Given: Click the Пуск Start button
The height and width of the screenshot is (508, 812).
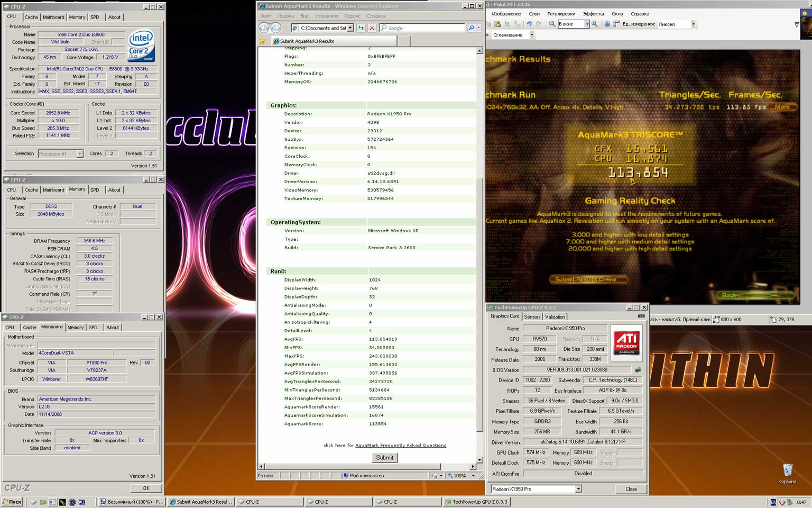Looking at the screenshot, I should tap(12, 502).
